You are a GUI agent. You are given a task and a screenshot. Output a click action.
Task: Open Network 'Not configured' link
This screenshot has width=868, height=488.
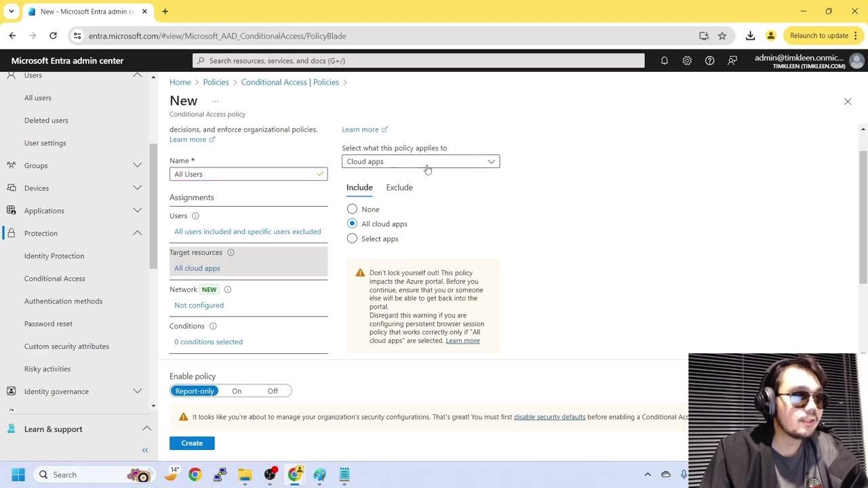point(199,305)
